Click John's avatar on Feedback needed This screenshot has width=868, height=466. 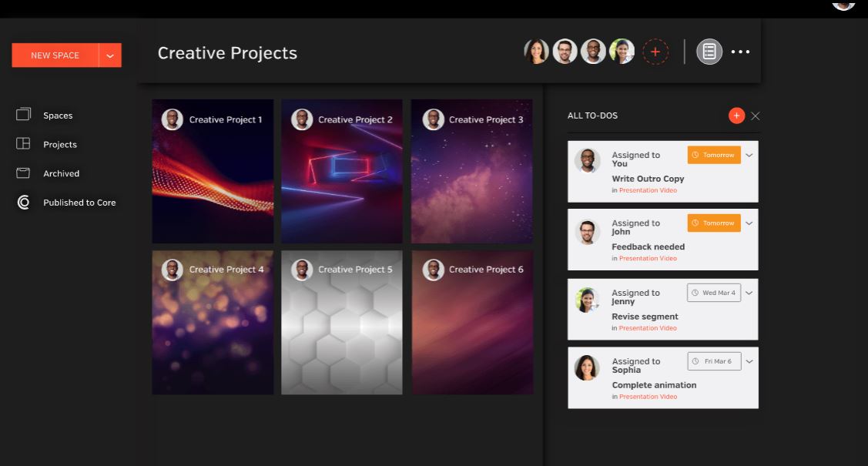pos(588,232)
